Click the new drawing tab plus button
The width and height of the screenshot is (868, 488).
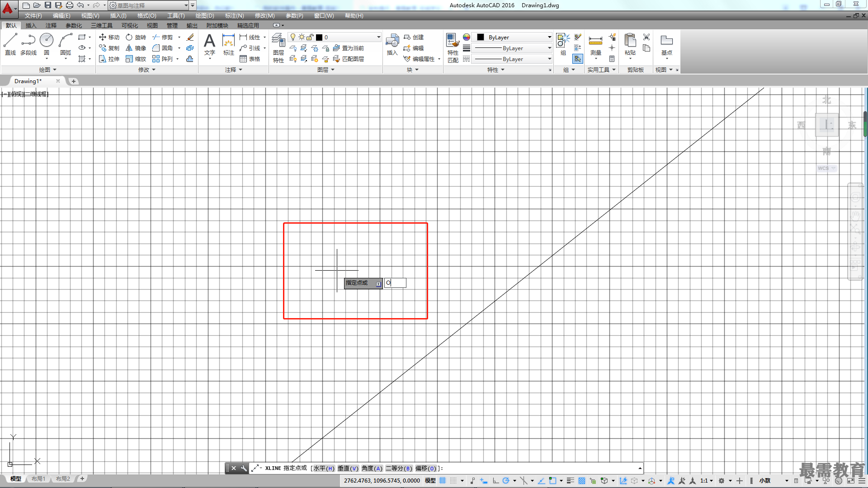pyautogui.click(x=73, y=81)
